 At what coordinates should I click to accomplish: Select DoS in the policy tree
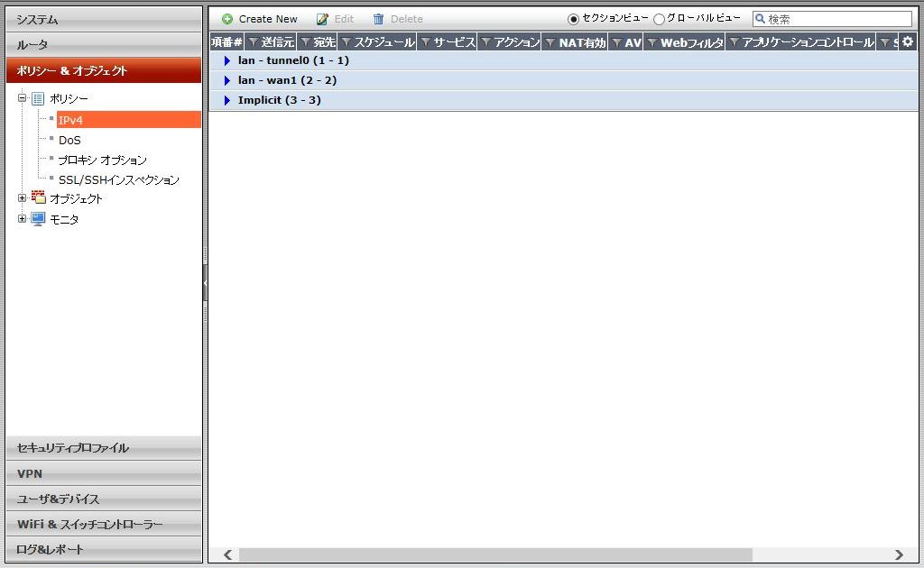(69, 140)
